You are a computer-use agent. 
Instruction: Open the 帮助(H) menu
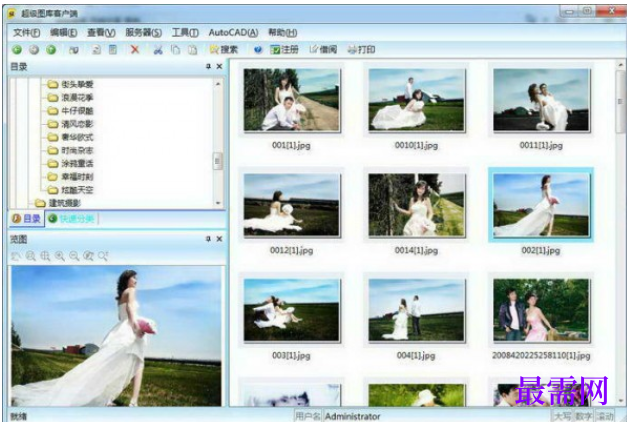[x=282, y=32]
